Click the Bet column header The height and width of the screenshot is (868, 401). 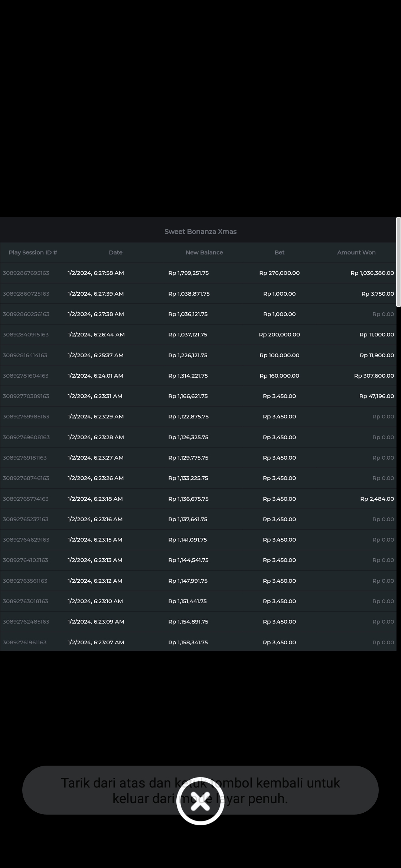pos(279,253)
